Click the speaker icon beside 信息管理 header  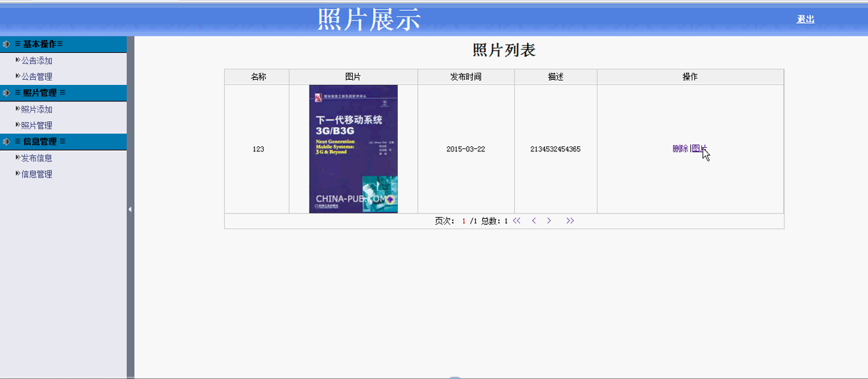click(x=6, y=141)
